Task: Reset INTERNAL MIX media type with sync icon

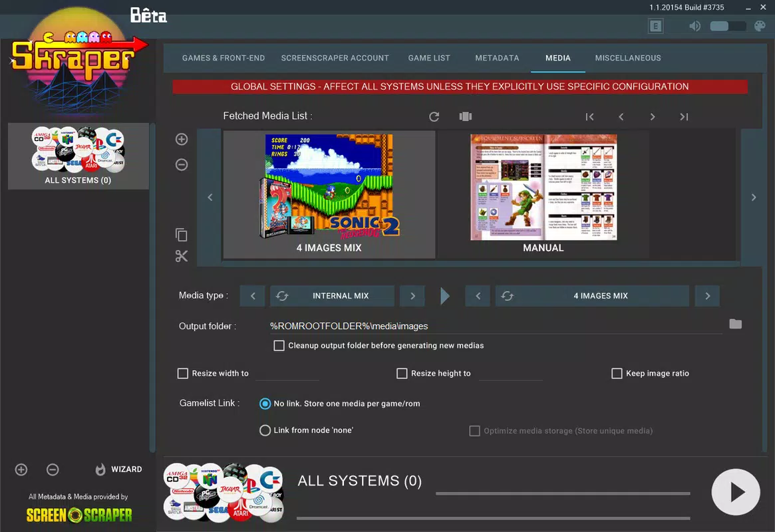Action: click(282, 296)
